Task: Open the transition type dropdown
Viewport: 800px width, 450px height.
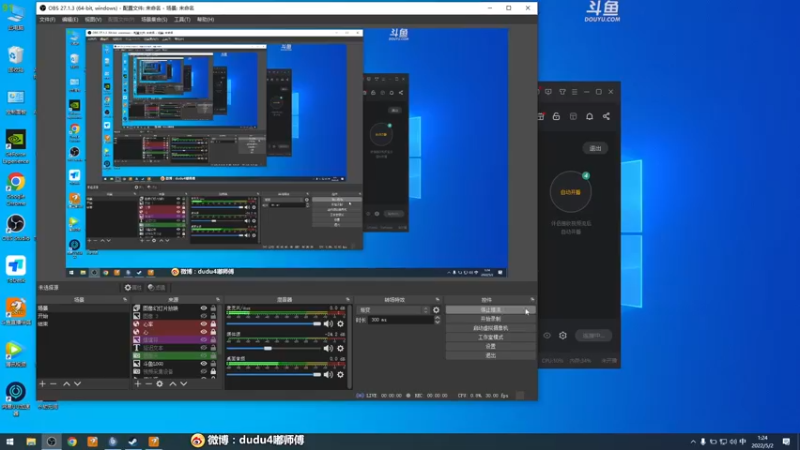Action: click(x=393, y=310)
